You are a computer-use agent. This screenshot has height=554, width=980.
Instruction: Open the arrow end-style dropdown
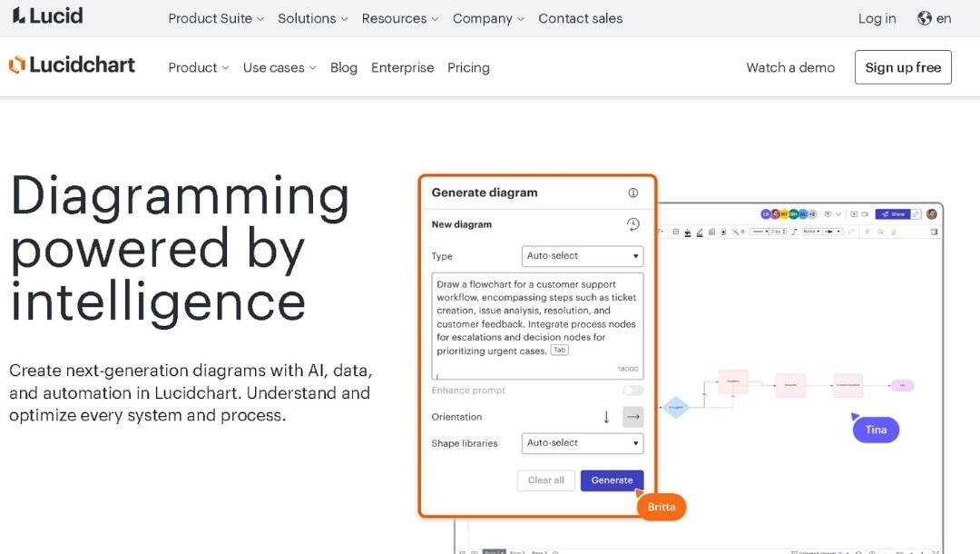point(833,232)
